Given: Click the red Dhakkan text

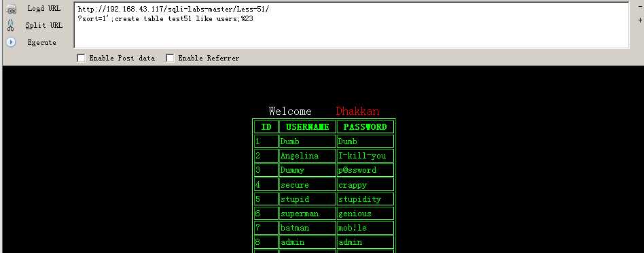Looking at the screenshot, I should tap(357, 111).
